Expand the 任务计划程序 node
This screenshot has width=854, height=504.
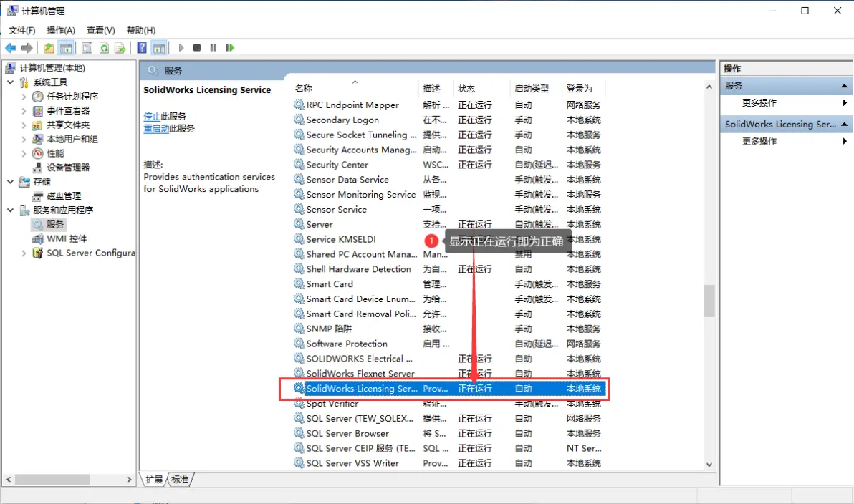(24, 97)
